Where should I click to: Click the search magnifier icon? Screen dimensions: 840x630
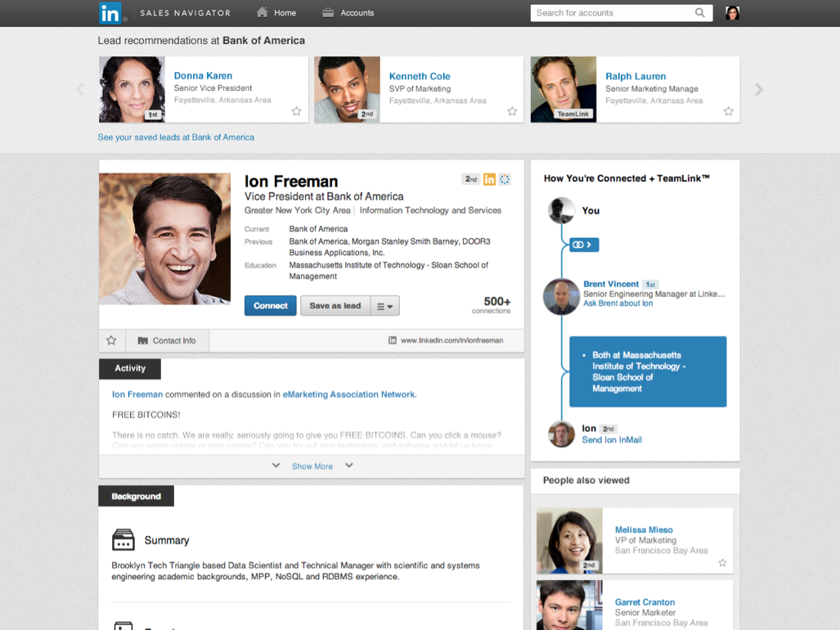699,13
